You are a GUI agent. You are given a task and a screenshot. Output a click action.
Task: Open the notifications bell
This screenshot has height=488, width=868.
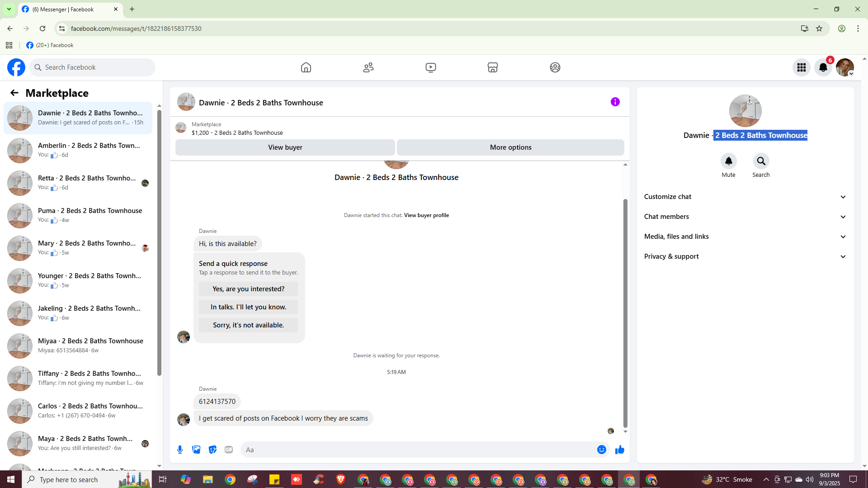tap(823, 67)
